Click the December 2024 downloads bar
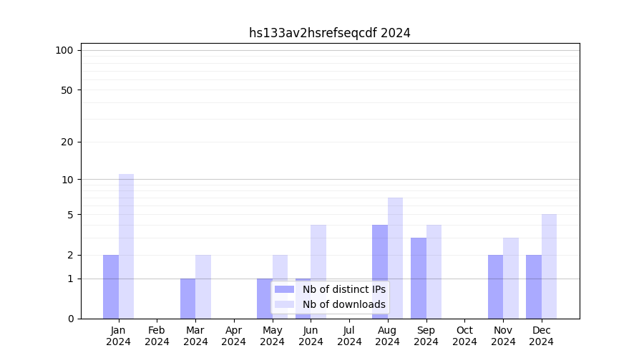This screenshot has width=644, height=358. [x=549, y=266]
